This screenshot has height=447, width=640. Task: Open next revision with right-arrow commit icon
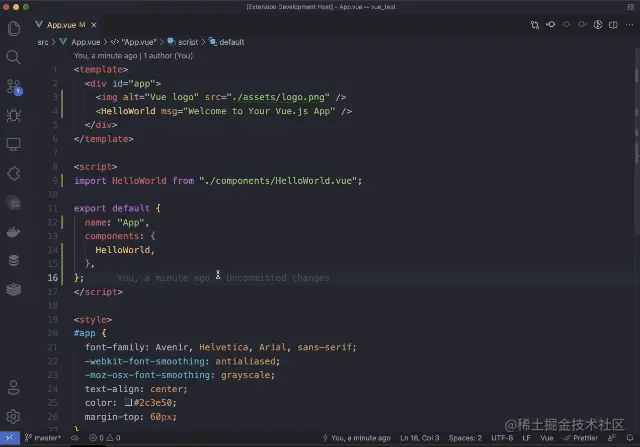(582, 24)
